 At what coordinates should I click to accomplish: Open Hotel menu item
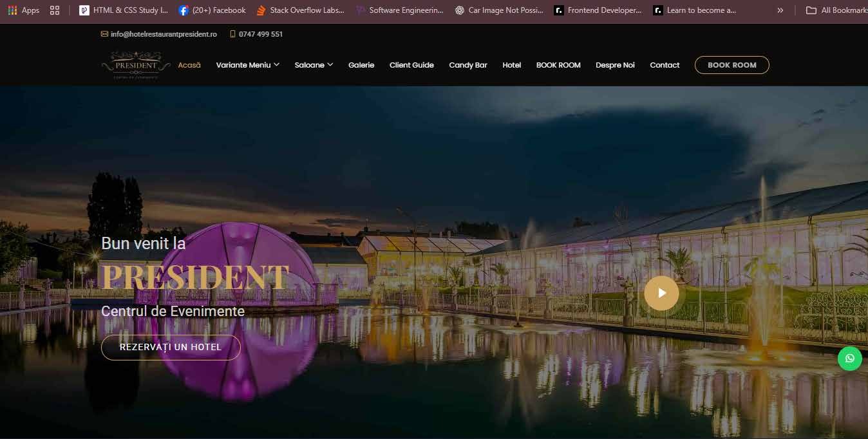click(x=512, y=65)
